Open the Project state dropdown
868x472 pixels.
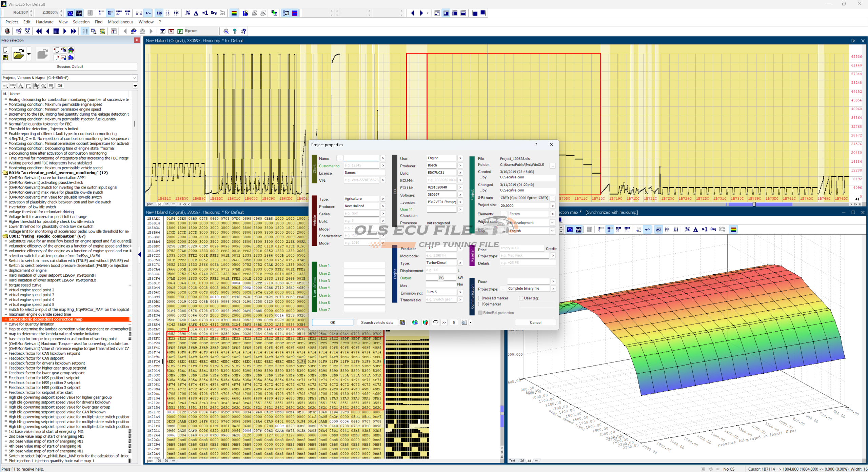point(552,223)
